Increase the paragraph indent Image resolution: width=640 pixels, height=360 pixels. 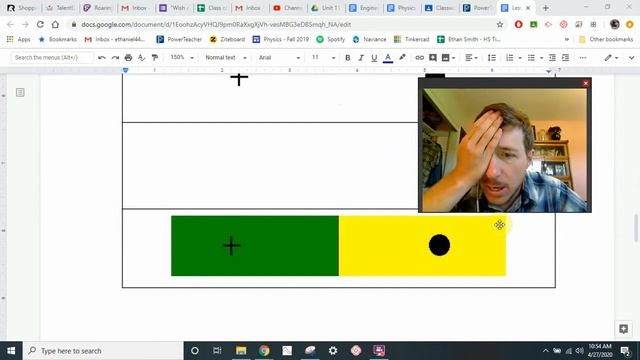pos(565,58)
